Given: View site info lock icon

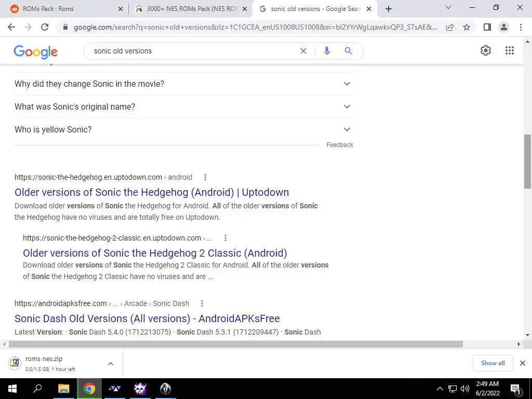Looking at the screenshot, I should coord(65,27).
